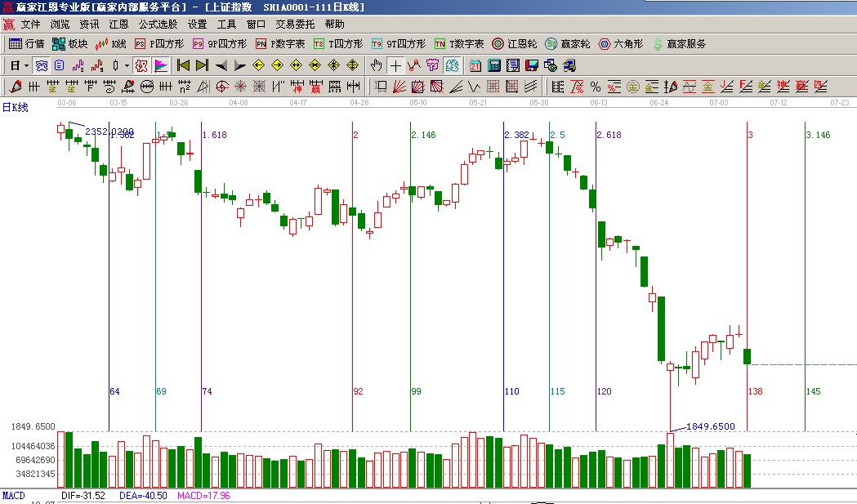Viewport: 857px width, 504px height.
Task: Open the 行情 quotes view
Action: tap(26, 44)
